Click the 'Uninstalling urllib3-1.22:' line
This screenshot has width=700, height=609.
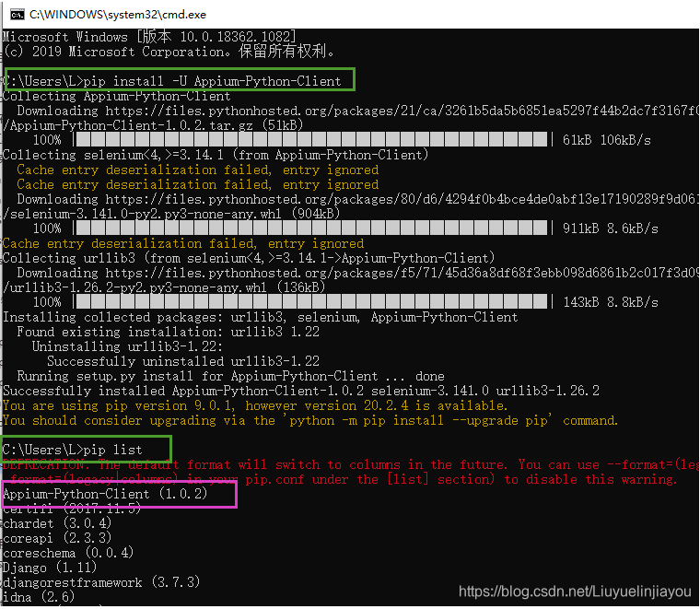pos(127,346)
